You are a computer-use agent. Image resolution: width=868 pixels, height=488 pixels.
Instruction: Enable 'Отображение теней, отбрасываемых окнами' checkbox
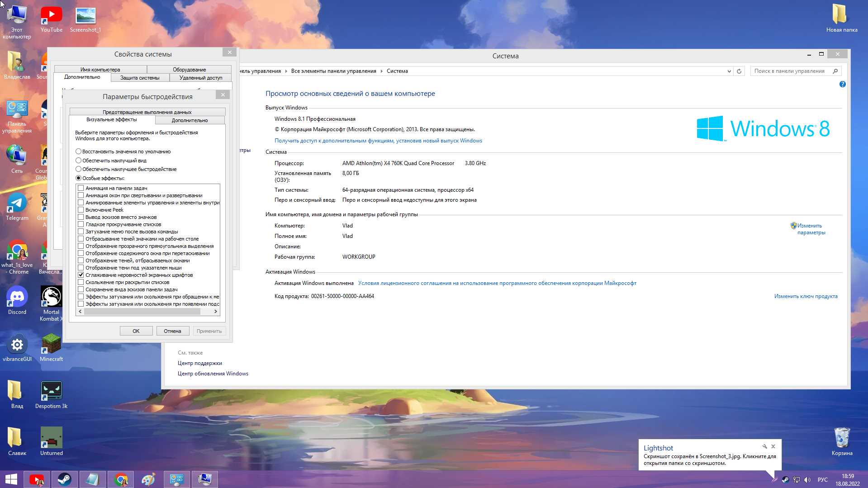tap(81, 261)
